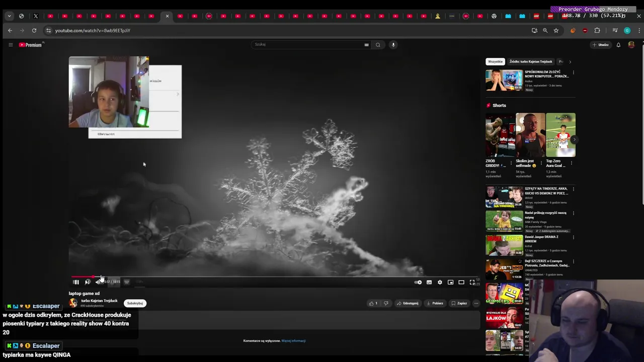Open the red shield extension icon
This screenshot has height=362, width=644.
coord(585,31)
